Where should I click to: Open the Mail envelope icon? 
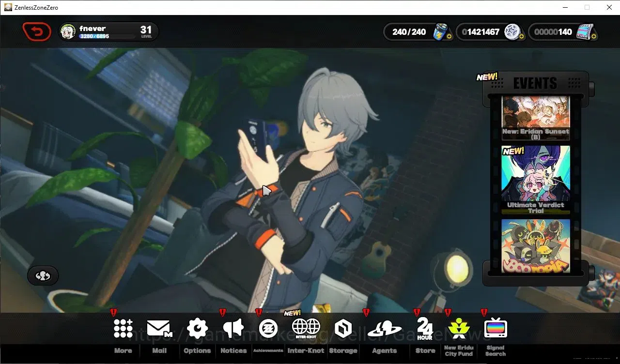(159, 329)
